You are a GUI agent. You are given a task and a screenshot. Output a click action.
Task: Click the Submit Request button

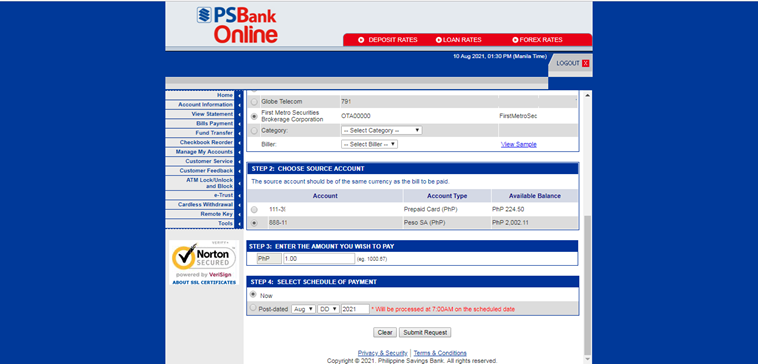click(x=425, y=333)
